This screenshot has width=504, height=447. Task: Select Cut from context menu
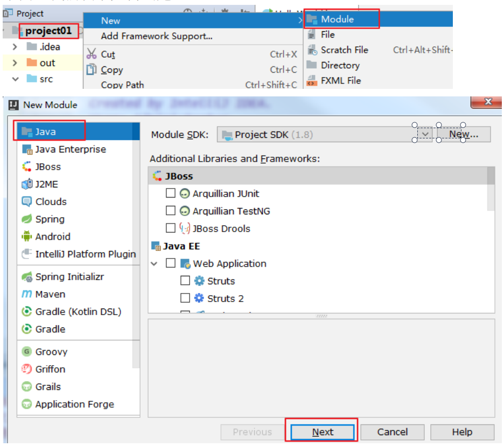tap(193, 54)
